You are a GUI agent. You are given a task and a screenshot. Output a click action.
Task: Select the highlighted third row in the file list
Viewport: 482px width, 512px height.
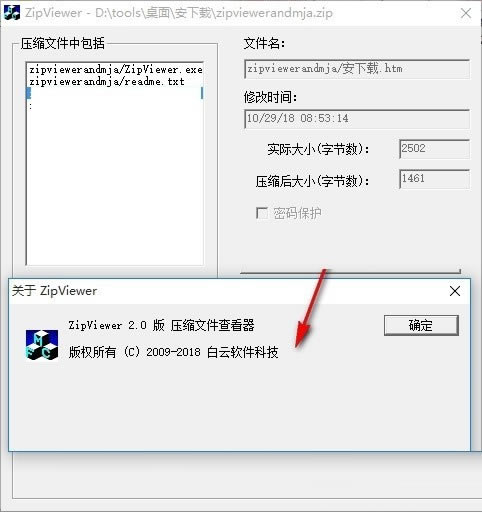115,93
